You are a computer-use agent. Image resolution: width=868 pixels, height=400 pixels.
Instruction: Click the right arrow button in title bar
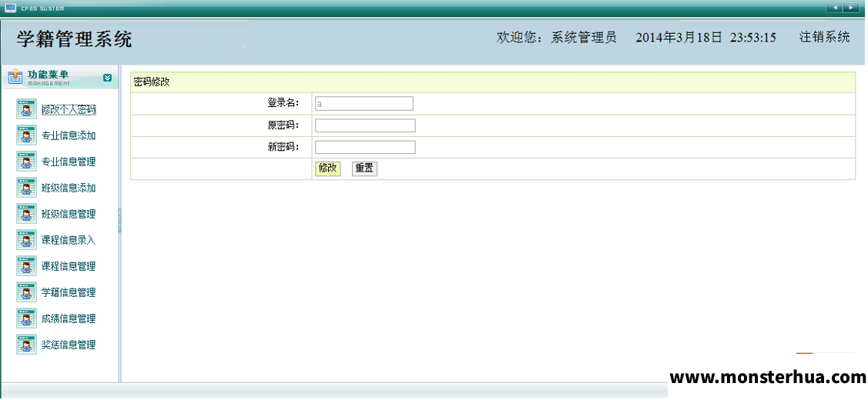(850, 7)
